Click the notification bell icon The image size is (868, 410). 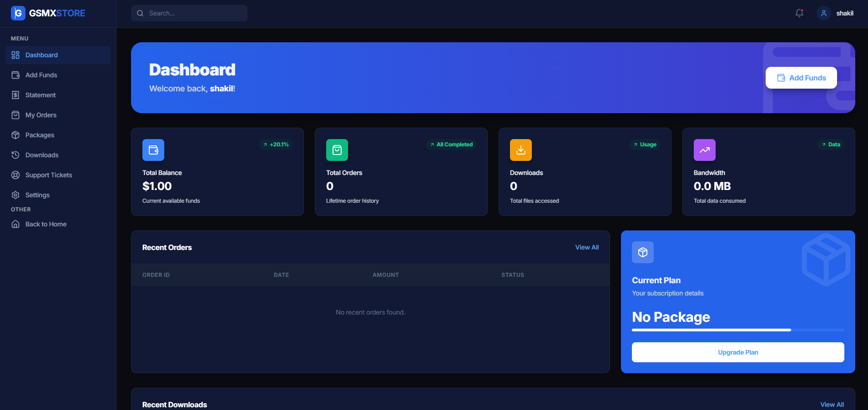click(x=799, y=13)
